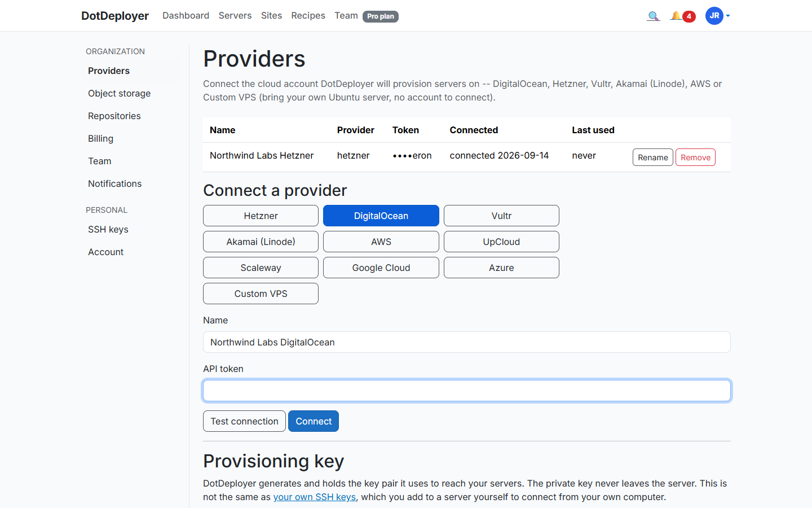812x508 pixels.
Task: Click the Test connection button
Action: (244, 421)
